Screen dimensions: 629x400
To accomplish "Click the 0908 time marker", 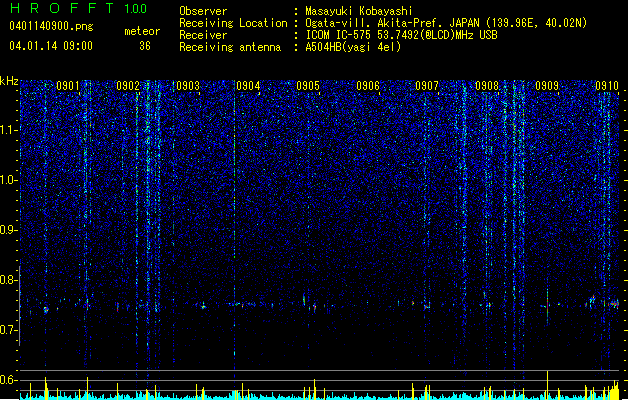I will coord(487,86).
